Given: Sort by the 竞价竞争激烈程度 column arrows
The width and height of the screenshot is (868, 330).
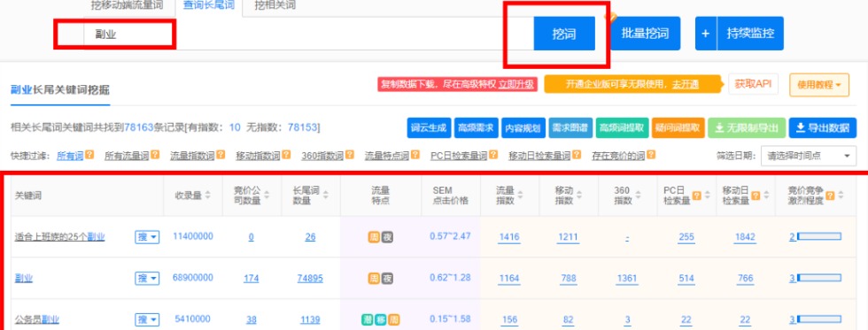Looking at the screenshot, I should 841,196.
